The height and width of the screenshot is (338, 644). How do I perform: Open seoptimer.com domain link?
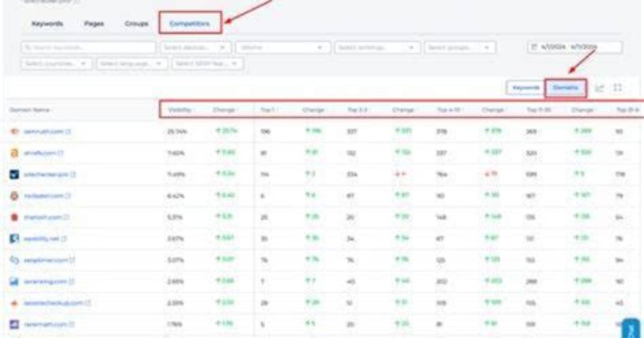[46, 260]
